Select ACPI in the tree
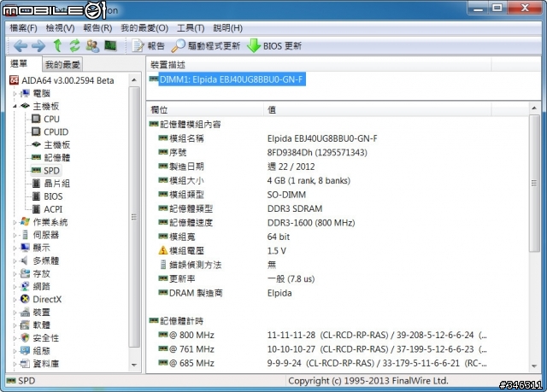This screenshot has width=547, height=392. tap(53, 209)
